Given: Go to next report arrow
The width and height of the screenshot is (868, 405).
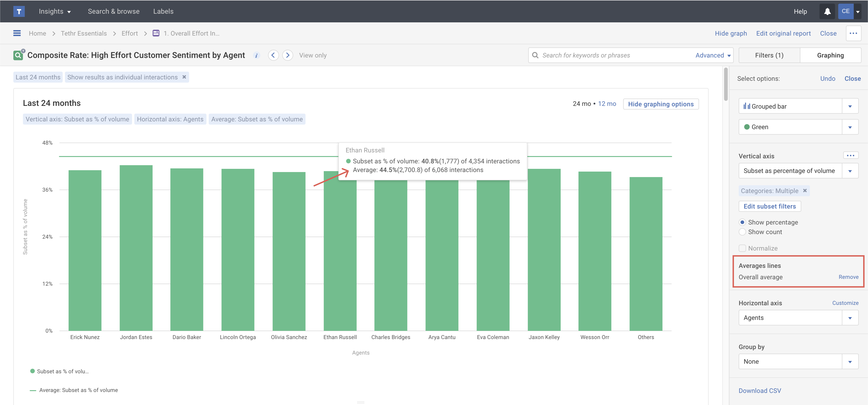Looking at the screenshot, I should point(287,55).
